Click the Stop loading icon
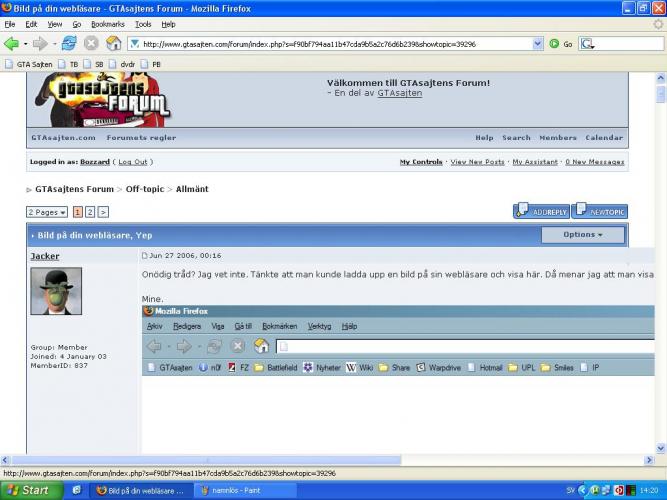This screenshot has height=500, width=667. [91, 44]
